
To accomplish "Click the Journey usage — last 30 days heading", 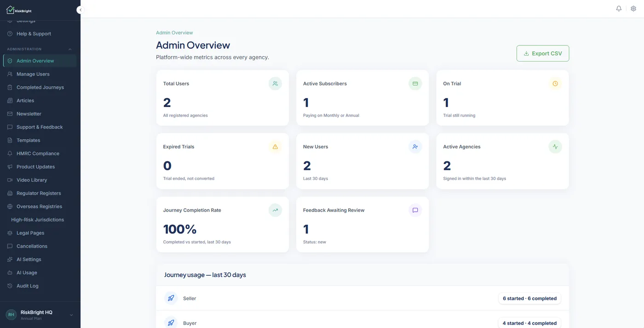I will tap(205, 275).
